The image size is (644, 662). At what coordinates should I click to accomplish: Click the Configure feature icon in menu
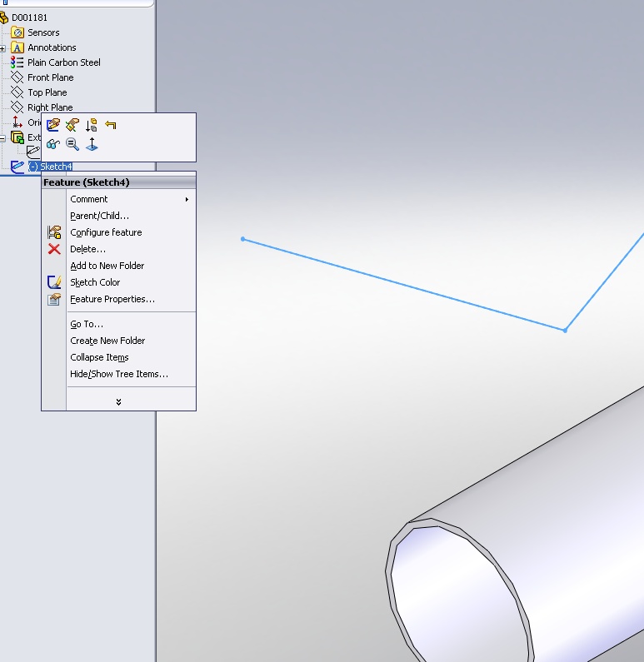pos(54,232)
